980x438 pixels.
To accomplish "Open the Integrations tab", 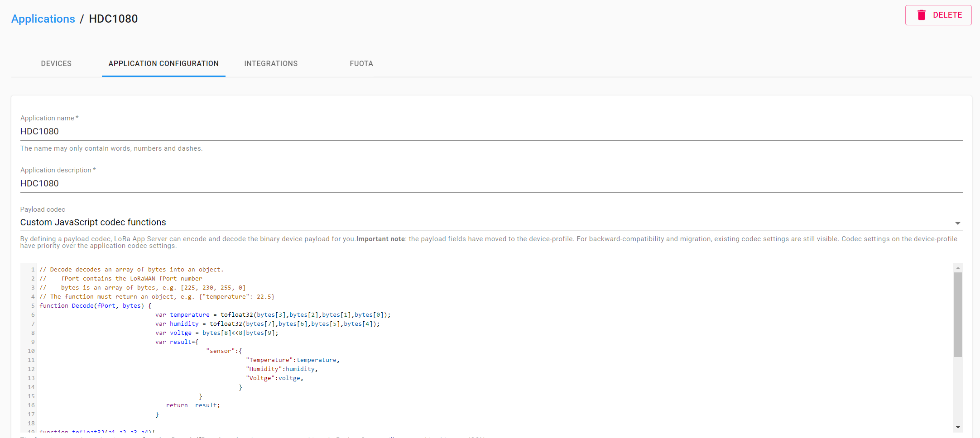I will click(x=271, y=63).
